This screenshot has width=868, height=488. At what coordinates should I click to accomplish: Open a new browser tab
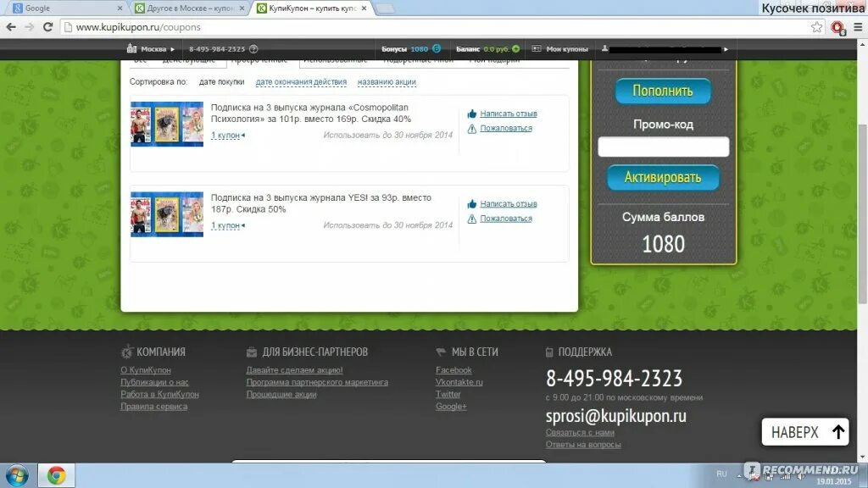[386, 8]
